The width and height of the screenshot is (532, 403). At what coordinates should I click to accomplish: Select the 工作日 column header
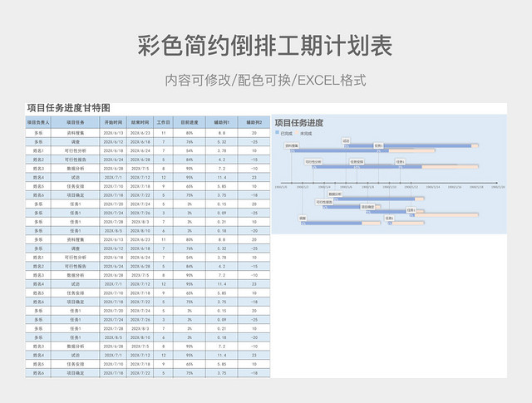[163, 122]
